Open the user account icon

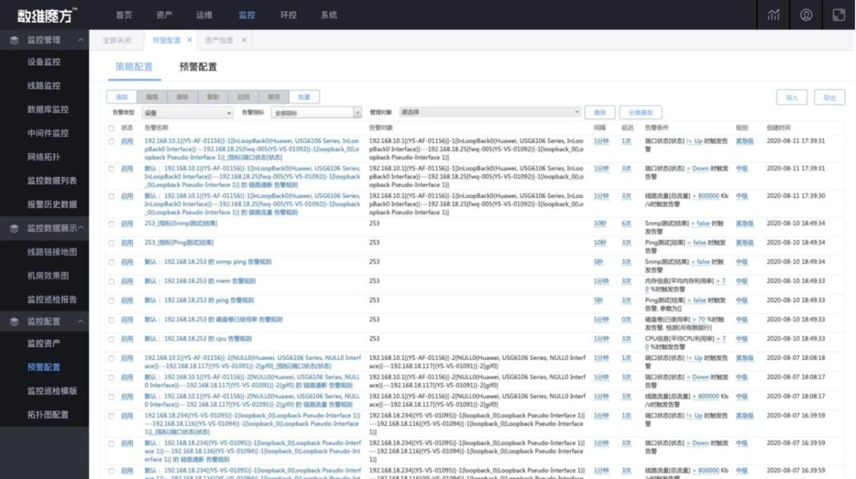click(806, 15)
